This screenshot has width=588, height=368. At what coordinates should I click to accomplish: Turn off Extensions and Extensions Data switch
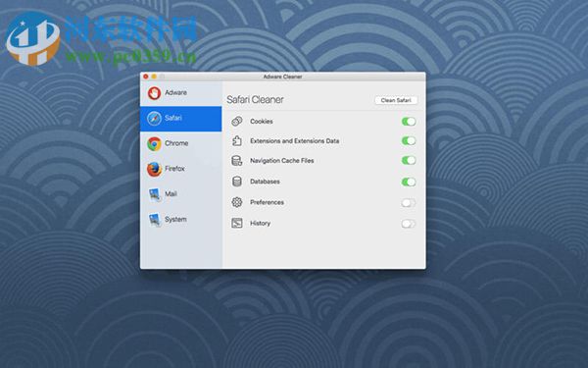pyautogui.click(x=409, y=140)
